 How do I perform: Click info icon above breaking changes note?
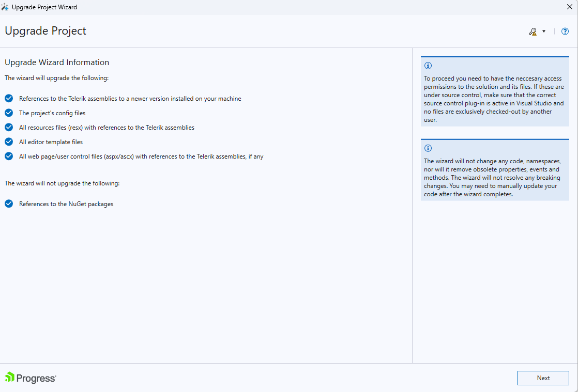(x=428, y=148)
